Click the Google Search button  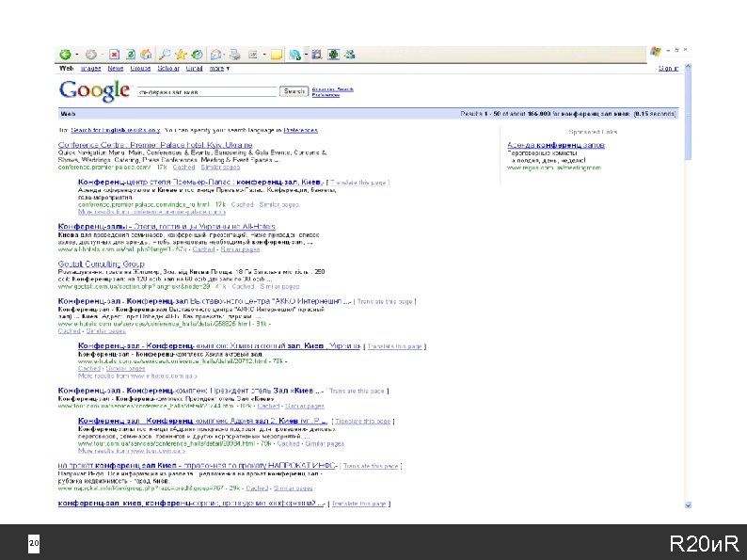coord(294,91)
